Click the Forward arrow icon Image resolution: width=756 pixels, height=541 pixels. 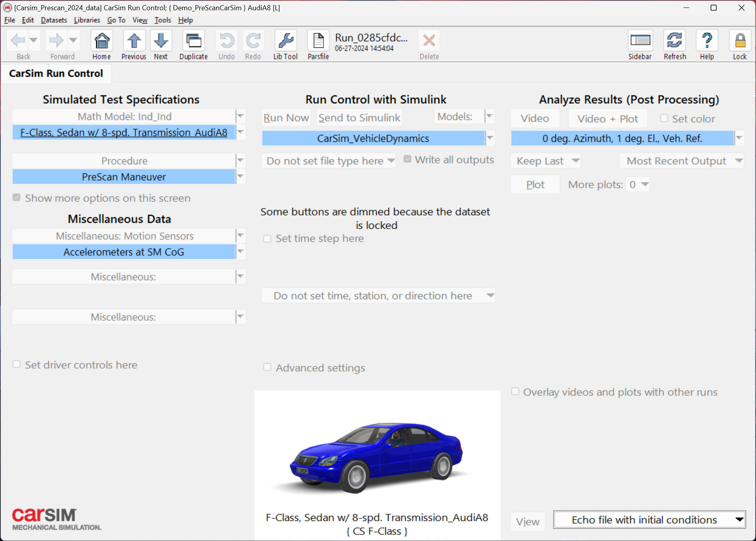click(x=56, y=40)
